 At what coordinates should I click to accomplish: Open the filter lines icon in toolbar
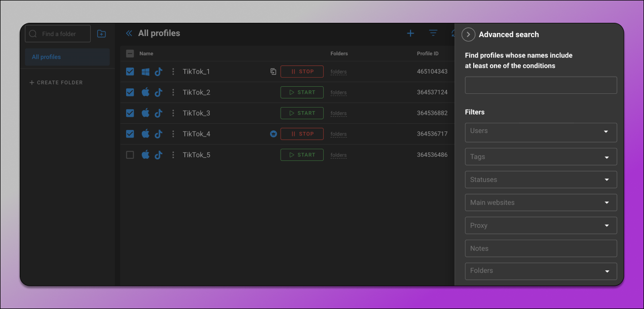point(433,33)
